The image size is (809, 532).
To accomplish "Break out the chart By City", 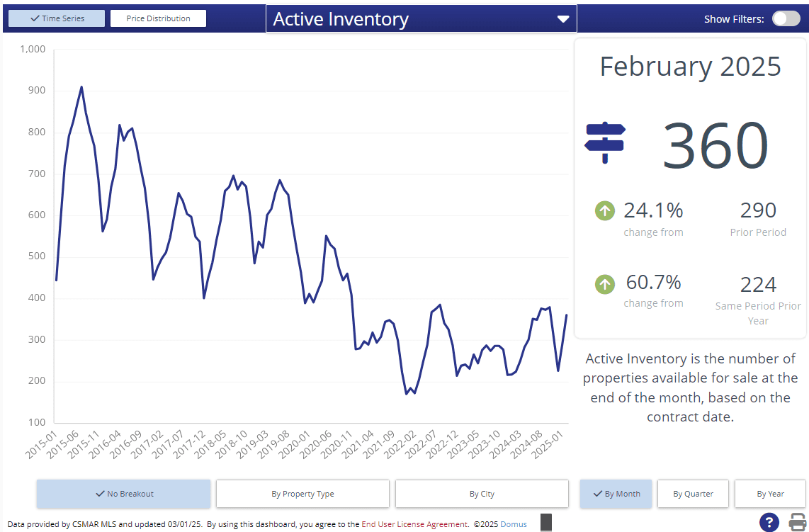I will [x=482, y=494].
